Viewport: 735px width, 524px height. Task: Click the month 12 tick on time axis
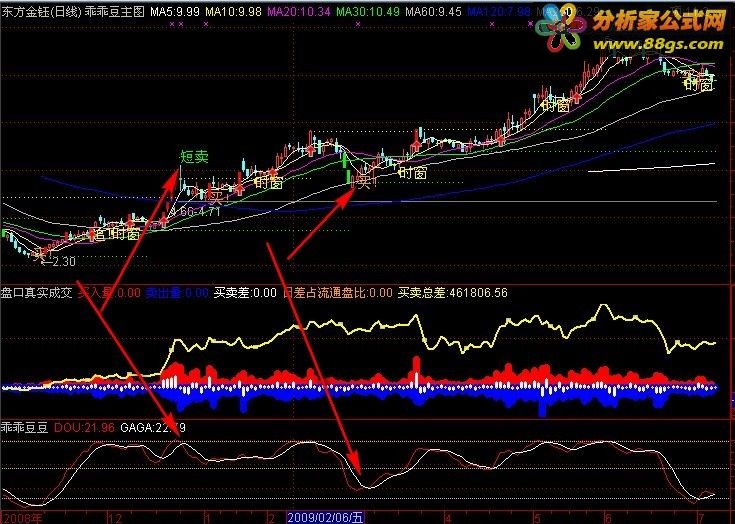pyautogui.click(x=115, y=518)
